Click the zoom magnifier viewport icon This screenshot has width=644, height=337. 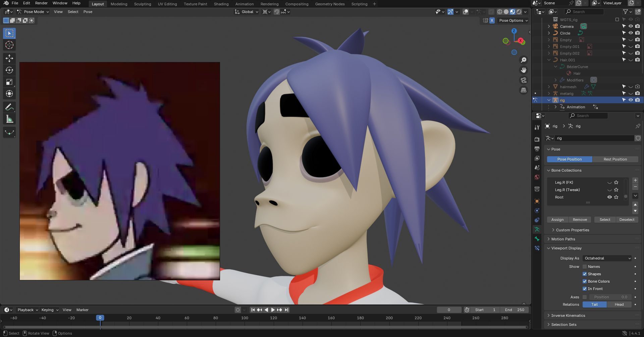(x=523, y=60)
